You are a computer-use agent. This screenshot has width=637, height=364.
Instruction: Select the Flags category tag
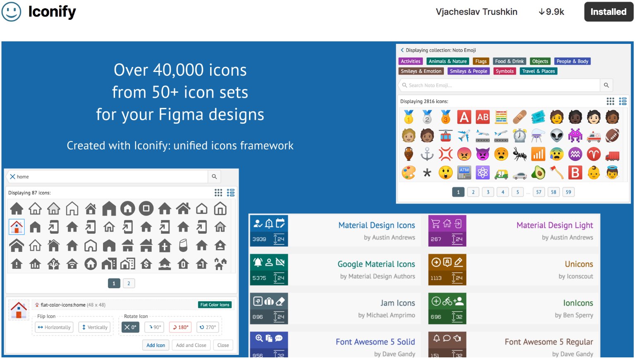[481, 61]
